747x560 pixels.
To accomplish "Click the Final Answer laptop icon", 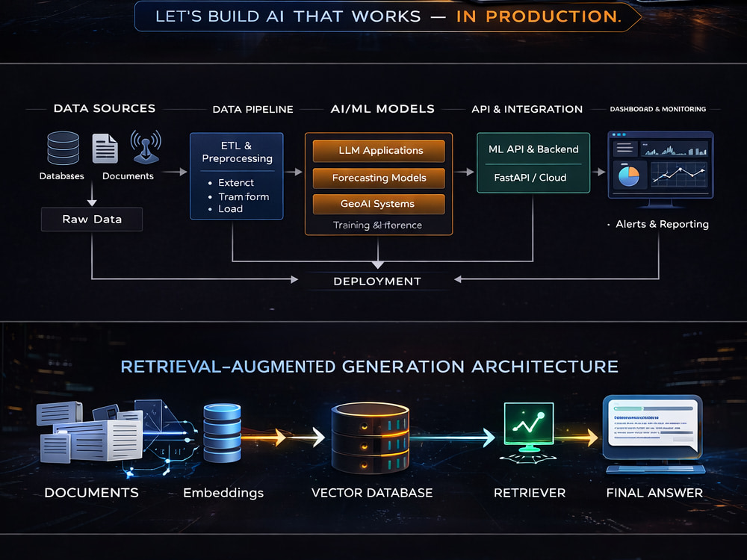I will point(654,435).
